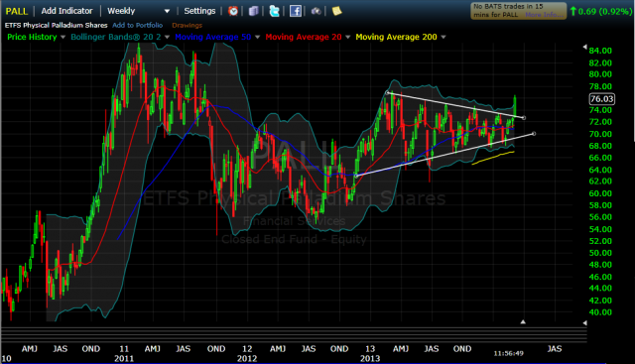The image size is (635, 364).
Task: Share chart via Facebook icon
Action: coord(296,11)
